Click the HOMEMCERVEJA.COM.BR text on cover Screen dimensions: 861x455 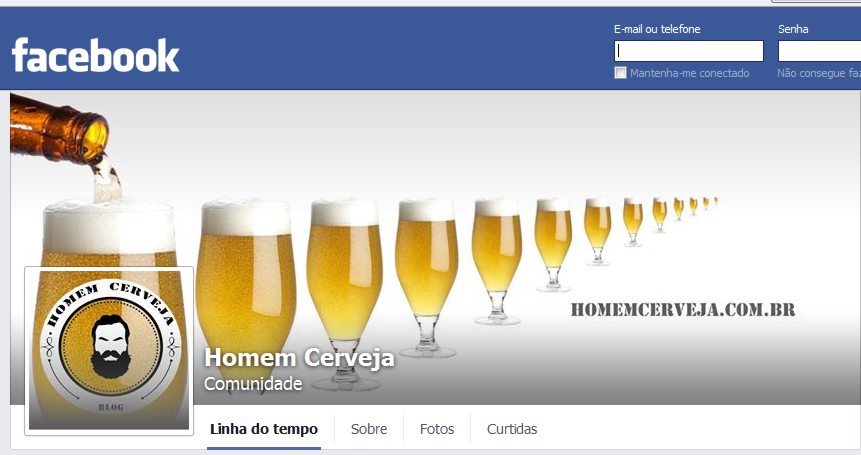(683, 310)
